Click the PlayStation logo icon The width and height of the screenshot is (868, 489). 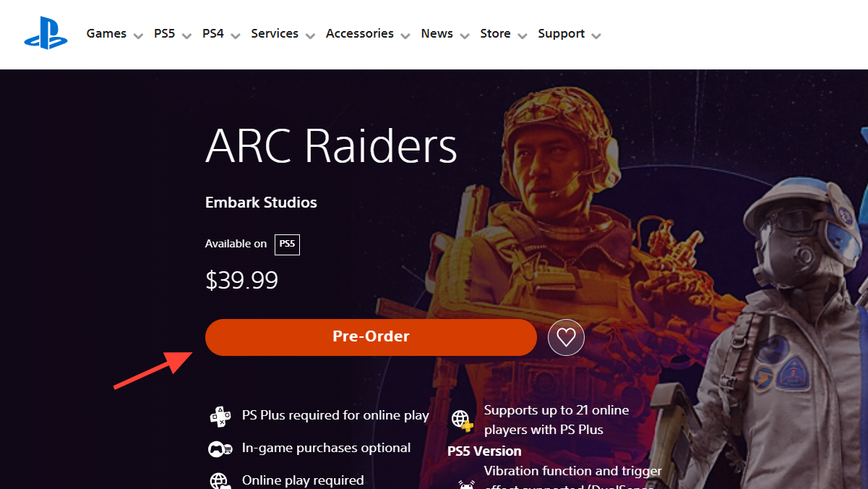pyautogui.click(x=46, y=33)
